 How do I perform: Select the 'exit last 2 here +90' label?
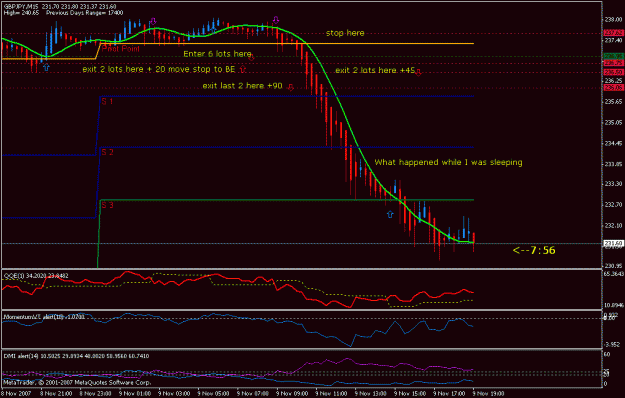tap(242, 86)
